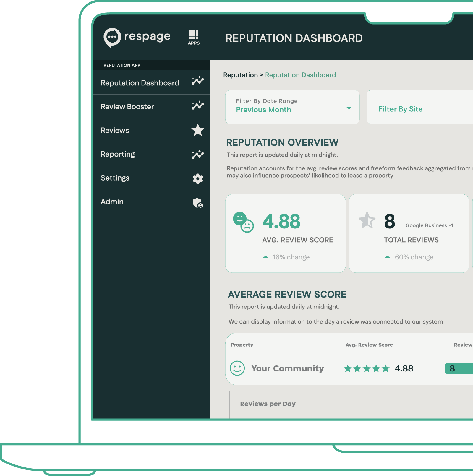Screen dimensions: 473x476
Task: Click the green review count bar showing 8
Action: (459, 368)
